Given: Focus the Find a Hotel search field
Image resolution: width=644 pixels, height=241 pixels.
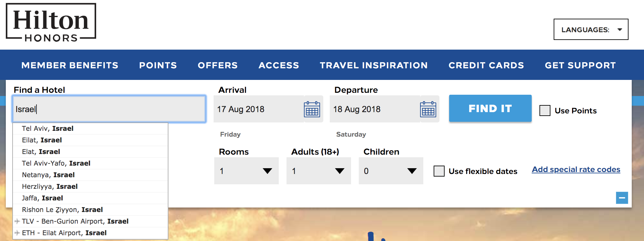Looking at the screenshot, I should tap(109, 109).
